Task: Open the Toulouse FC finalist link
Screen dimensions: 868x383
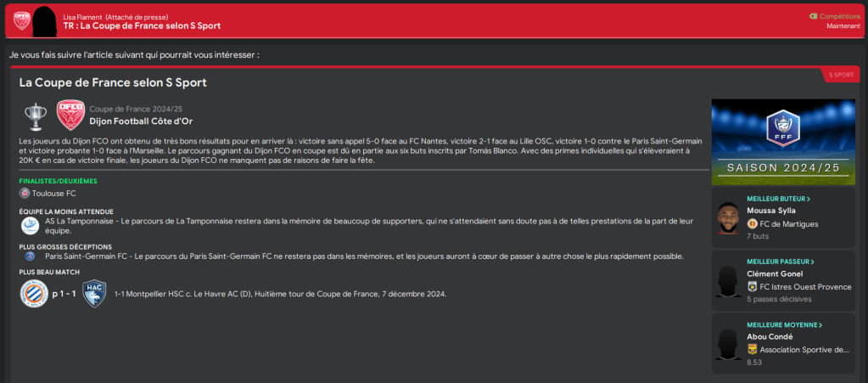Action: point(53,194)
